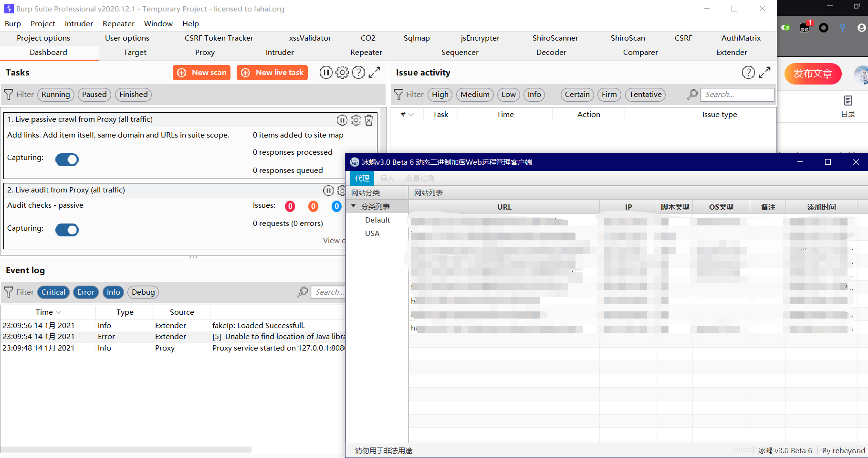Toggle Critical event log filter
868x458 pixels.
53,292
